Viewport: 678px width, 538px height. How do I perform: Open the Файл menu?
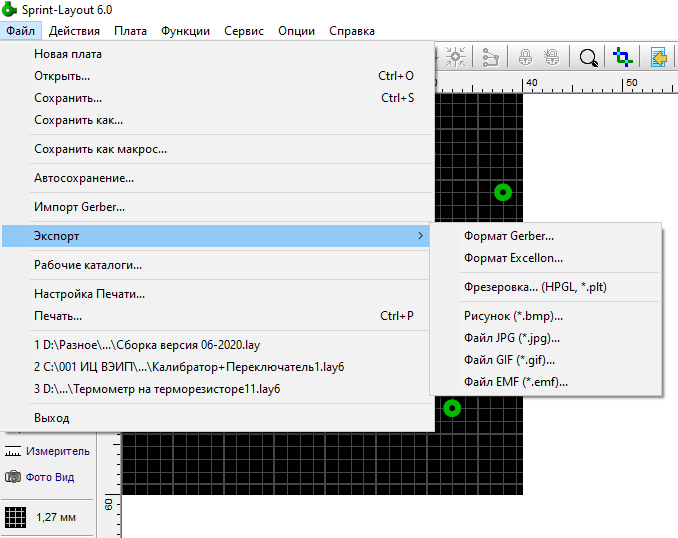pos(20,31)
